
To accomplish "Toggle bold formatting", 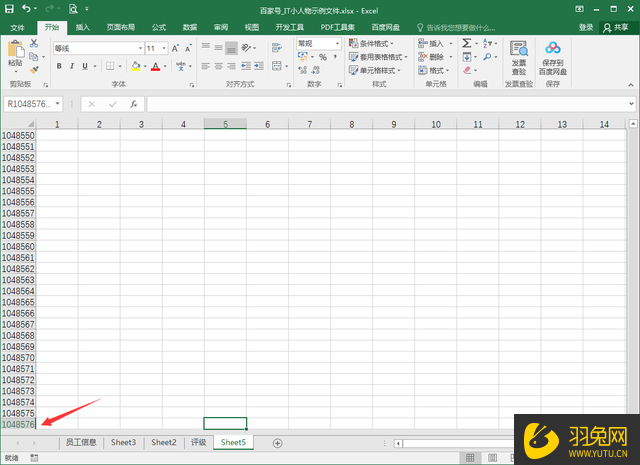I will pos(59,66).
